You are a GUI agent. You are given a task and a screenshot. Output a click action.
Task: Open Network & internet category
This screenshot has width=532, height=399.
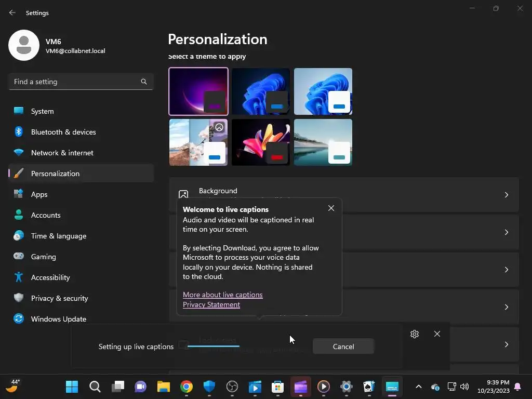click(81, 153)
